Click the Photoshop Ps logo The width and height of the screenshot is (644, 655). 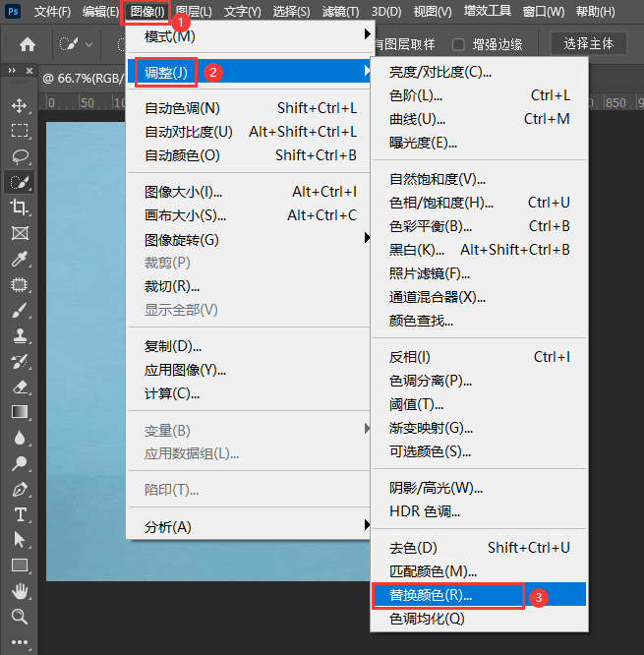click(x=13, y=11)
